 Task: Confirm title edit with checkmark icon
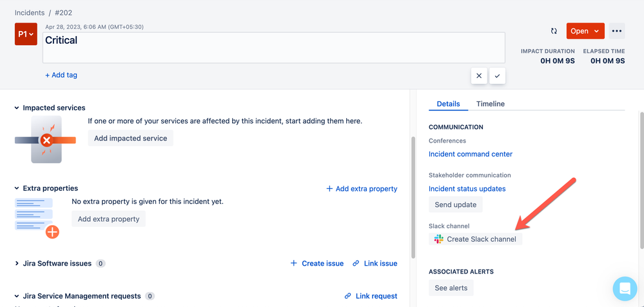click(x=497, y=75)
